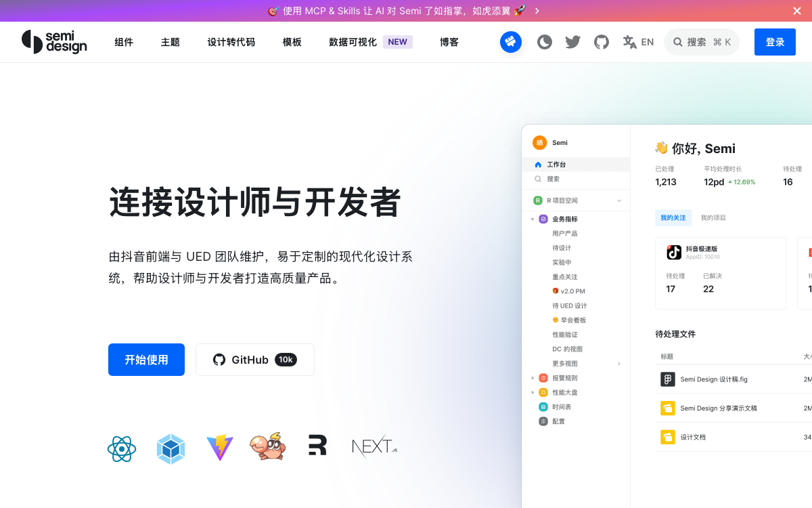This screenshot has width=812, height=508.
Task: Select 时间表 in sidebar
Action: point(562,407)
